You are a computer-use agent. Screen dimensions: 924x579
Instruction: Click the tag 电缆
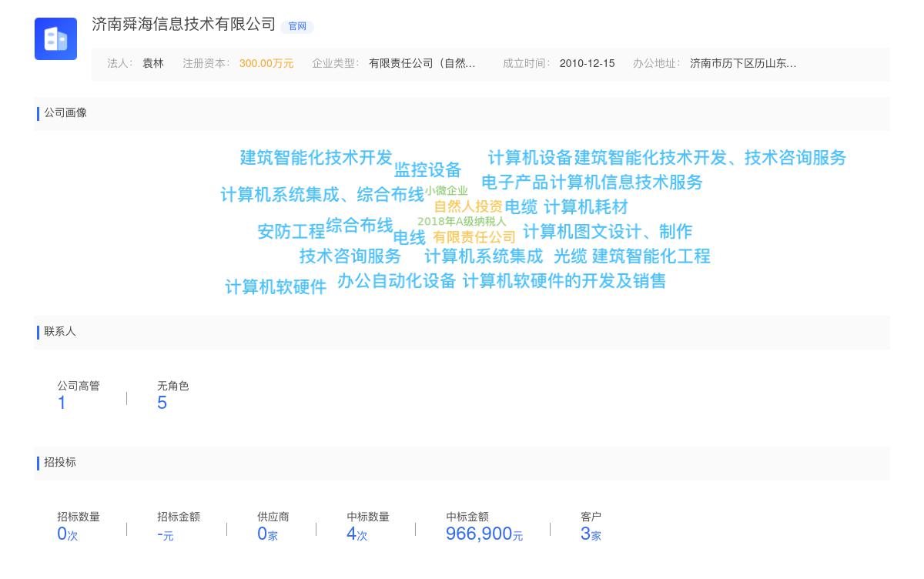(521, 207)
